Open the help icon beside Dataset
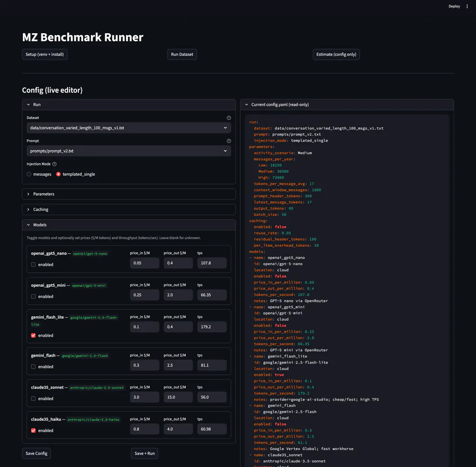The image size is (476, 467). [228, 117]
